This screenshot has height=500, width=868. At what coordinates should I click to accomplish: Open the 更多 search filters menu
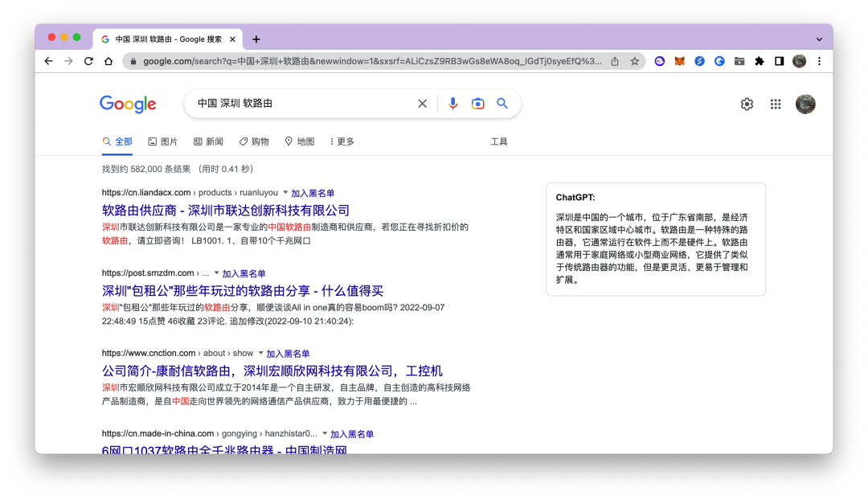pos(342,141)
